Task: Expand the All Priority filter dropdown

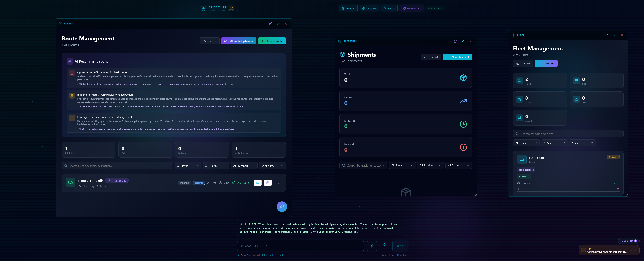Action: 216,166
